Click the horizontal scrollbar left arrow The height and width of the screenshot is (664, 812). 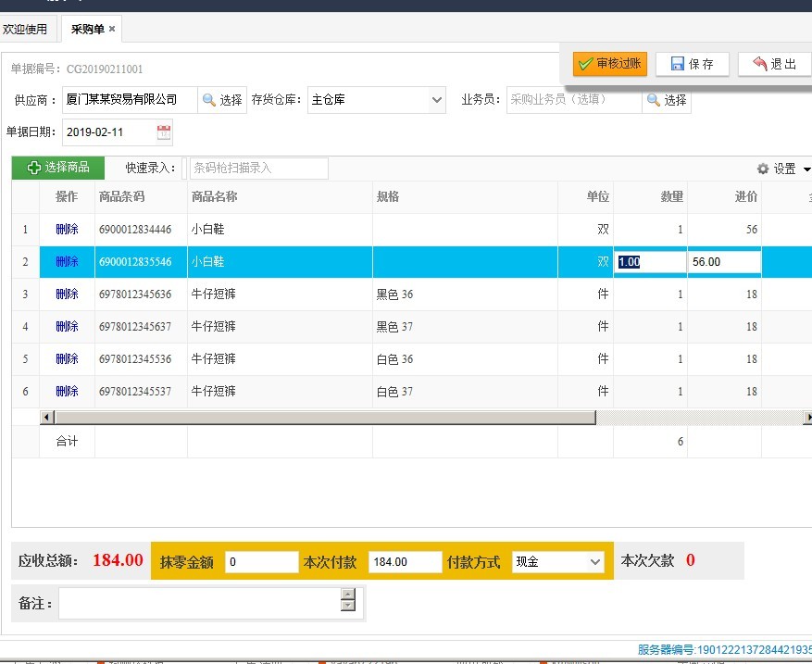(x=46, y=417)
